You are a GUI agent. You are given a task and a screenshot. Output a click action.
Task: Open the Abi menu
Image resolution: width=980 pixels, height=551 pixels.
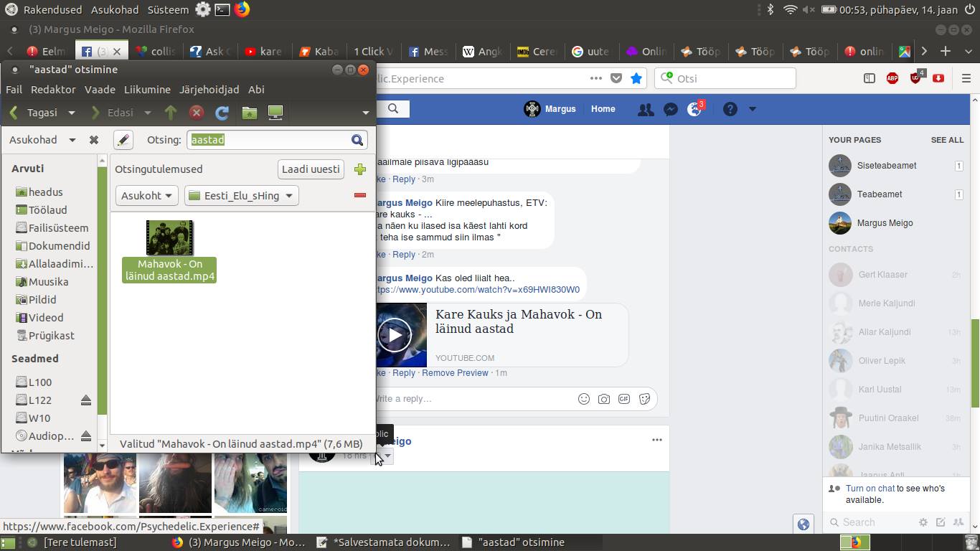(256, 90)
